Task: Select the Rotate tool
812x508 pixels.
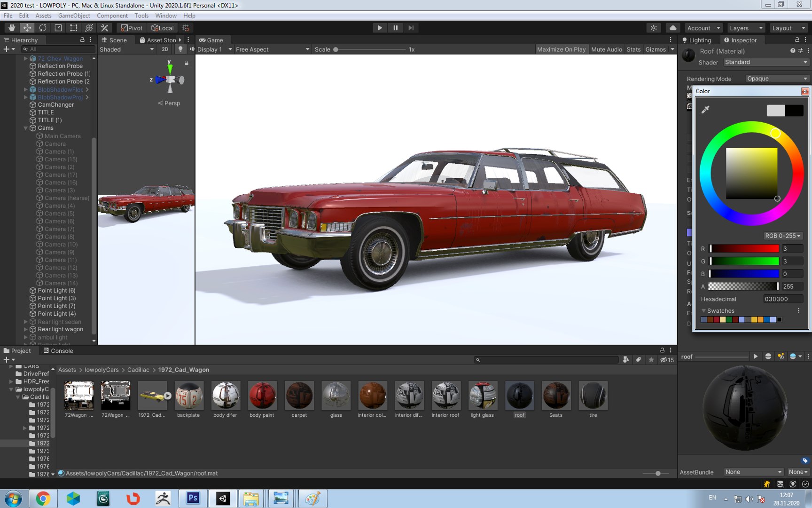Action: pos(43,28)
